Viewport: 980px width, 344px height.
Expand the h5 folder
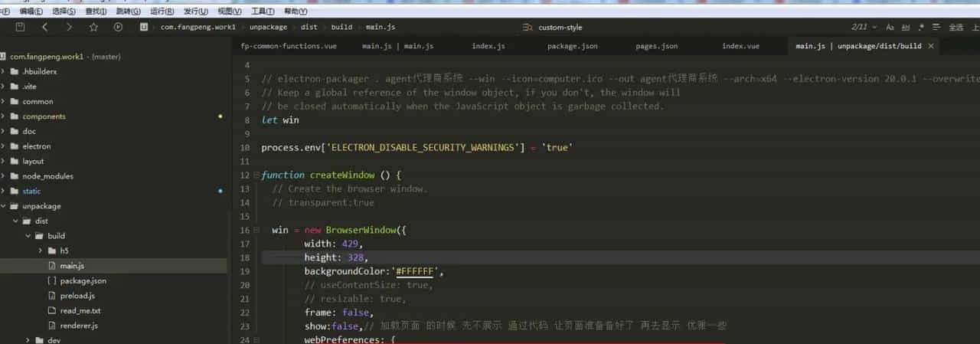click(x=41, y=251)
